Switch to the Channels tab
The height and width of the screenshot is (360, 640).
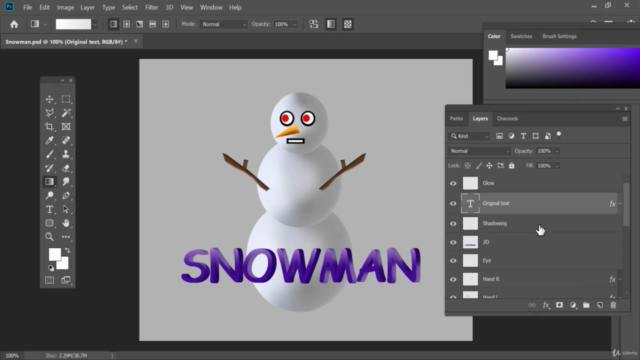coord(507,119)
